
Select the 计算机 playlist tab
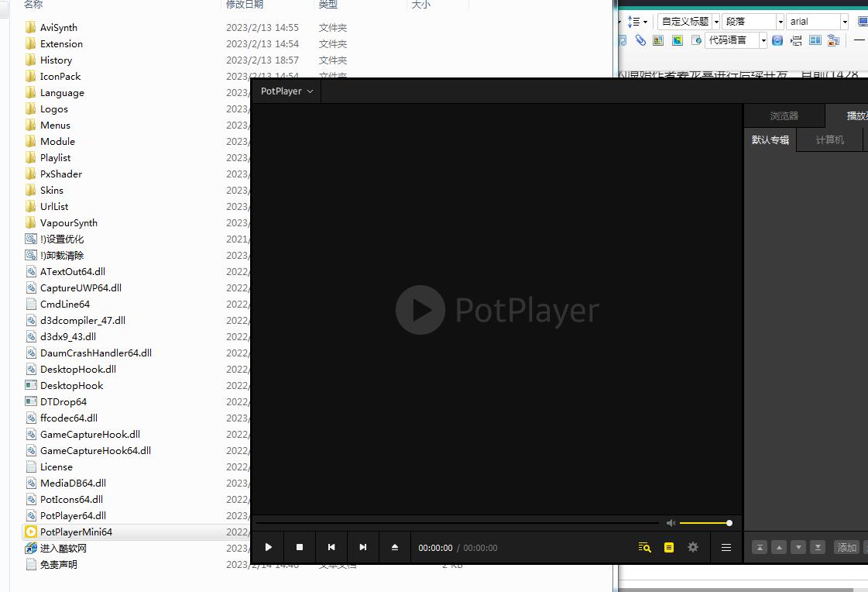pos(830,139)
